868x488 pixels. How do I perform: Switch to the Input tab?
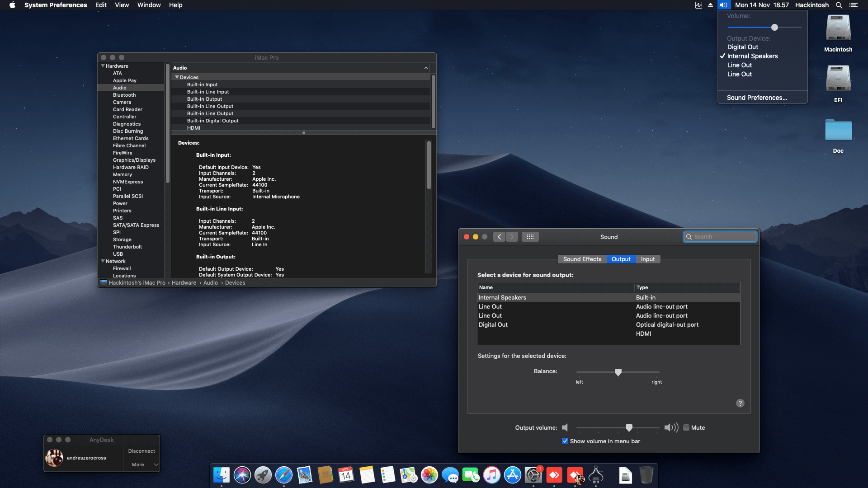pyautogui.click(x=648, y=259)
